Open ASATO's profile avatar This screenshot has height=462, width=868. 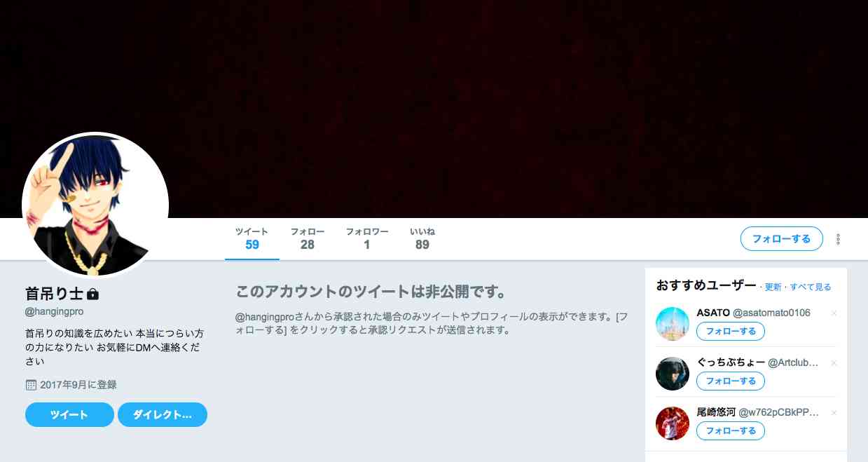(x=673, y=324)
